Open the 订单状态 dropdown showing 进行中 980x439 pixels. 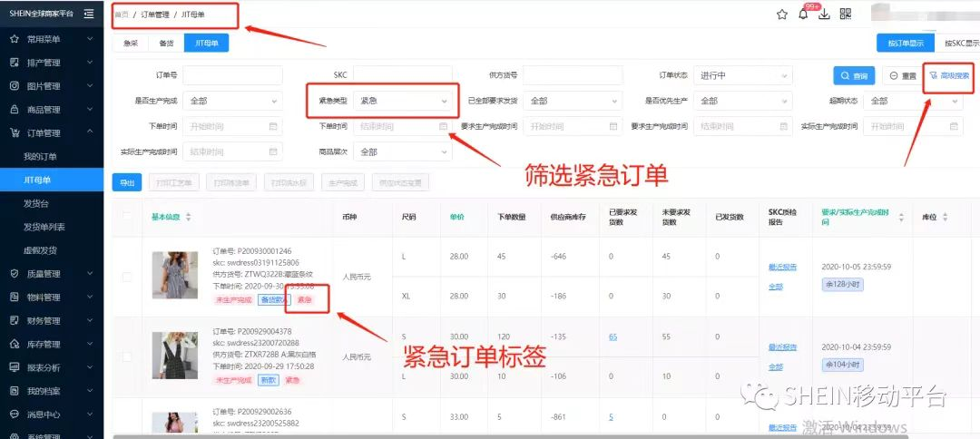click(x=742, y=75)
